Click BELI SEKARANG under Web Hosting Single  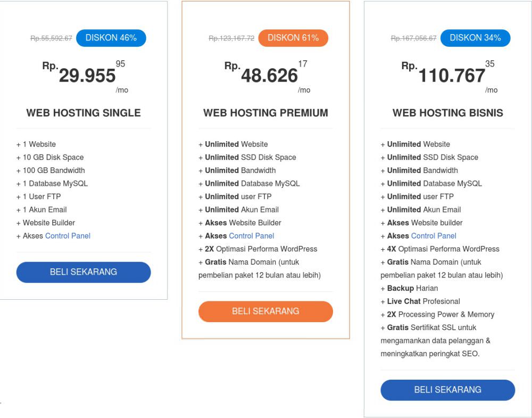coord(84,272)
